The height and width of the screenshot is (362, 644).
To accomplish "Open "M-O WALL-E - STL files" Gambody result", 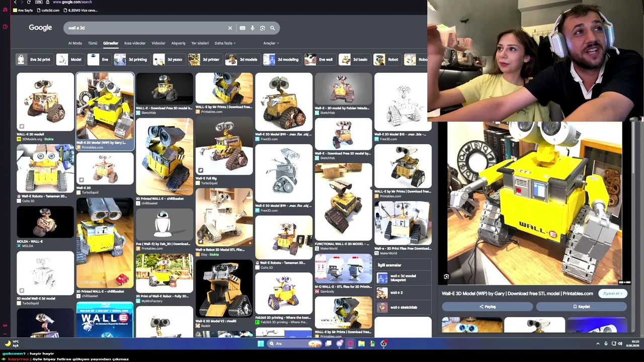I will [343, 268].
